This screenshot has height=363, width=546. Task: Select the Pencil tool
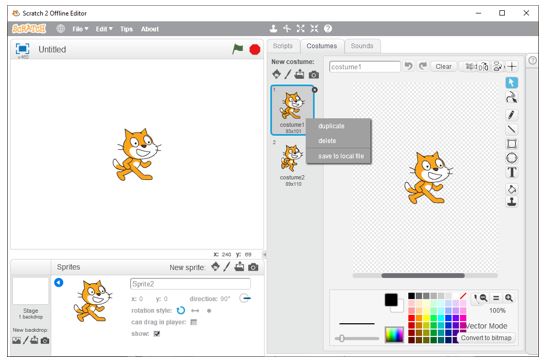(x=512, y=115)
